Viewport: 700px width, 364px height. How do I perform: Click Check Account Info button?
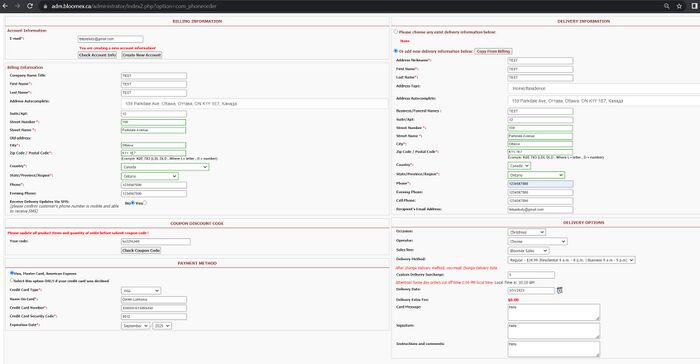(x=97, y=55)
